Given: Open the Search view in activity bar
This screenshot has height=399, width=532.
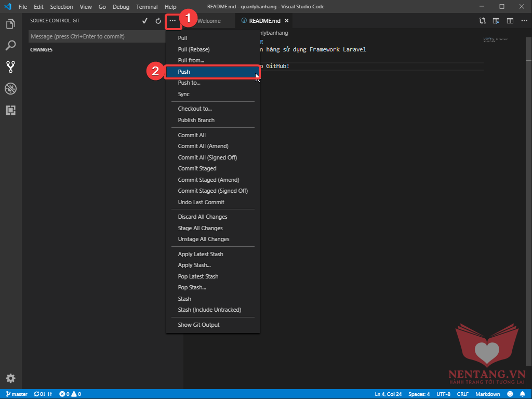Looking at the screenshot, I should pyautogui.click(x=10, y=46).
